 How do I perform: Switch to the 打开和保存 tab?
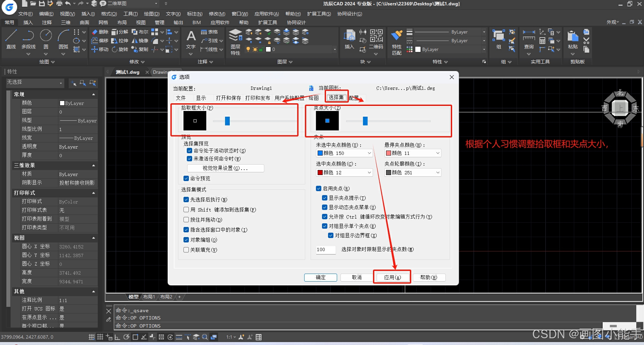[x=228, y=98]
